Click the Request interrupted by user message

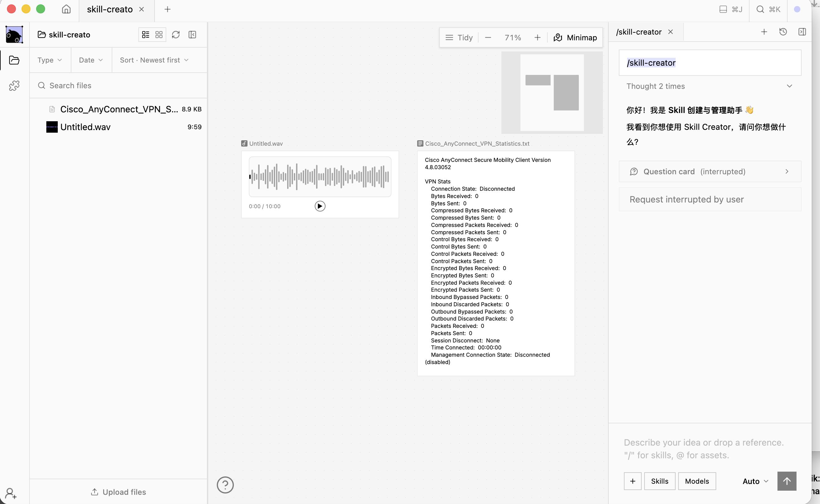tap(710, 199)
